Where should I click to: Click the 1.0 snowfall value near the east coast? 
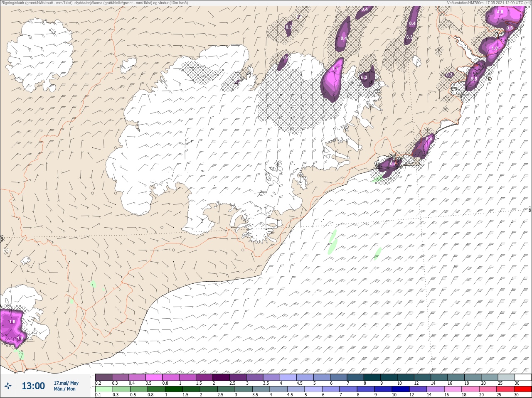point(495,48)
